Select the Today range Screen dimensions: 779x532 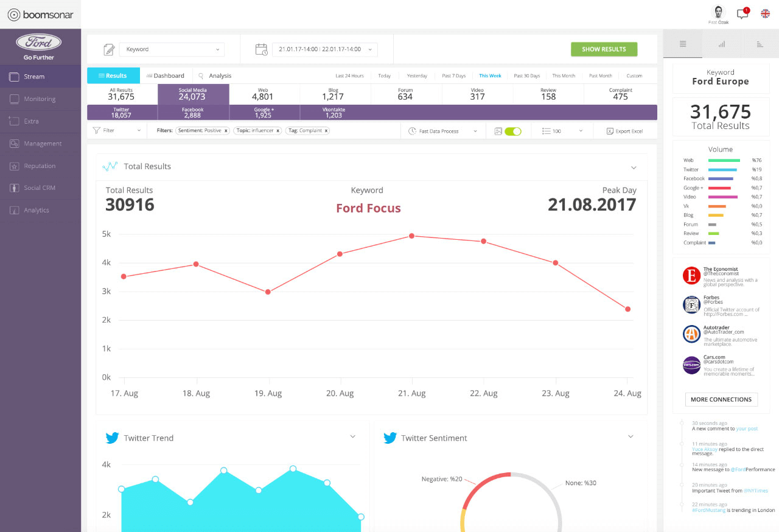pos(384,76)
